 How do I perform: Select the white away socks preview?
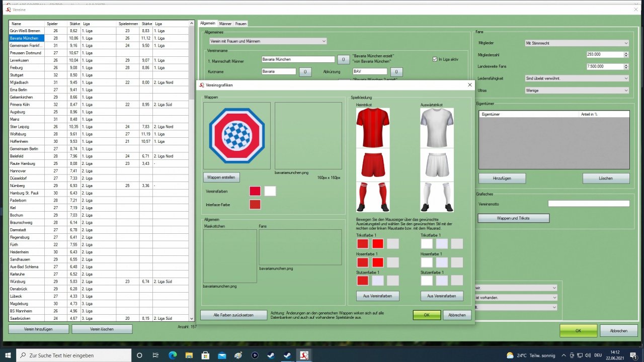coord(437,197)
